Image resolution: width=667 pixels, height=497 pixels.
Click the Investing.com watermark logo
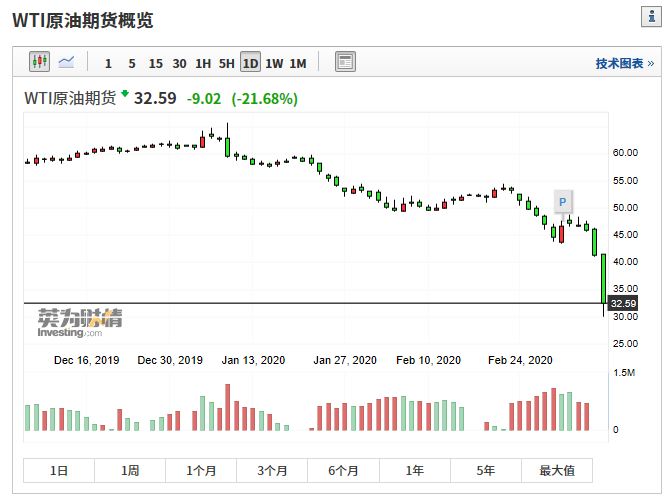tap(80, 322)
